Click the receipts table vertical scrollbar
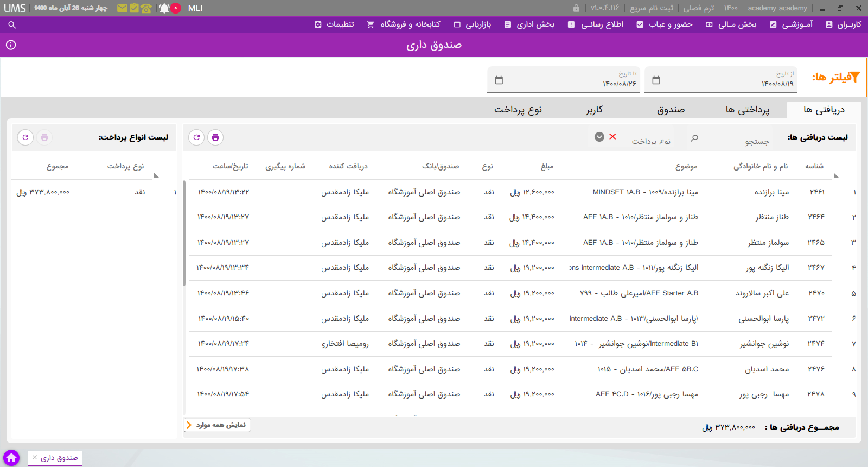Image resolution: width=868 pixels, height=467 pixels. tap(184, 233)
